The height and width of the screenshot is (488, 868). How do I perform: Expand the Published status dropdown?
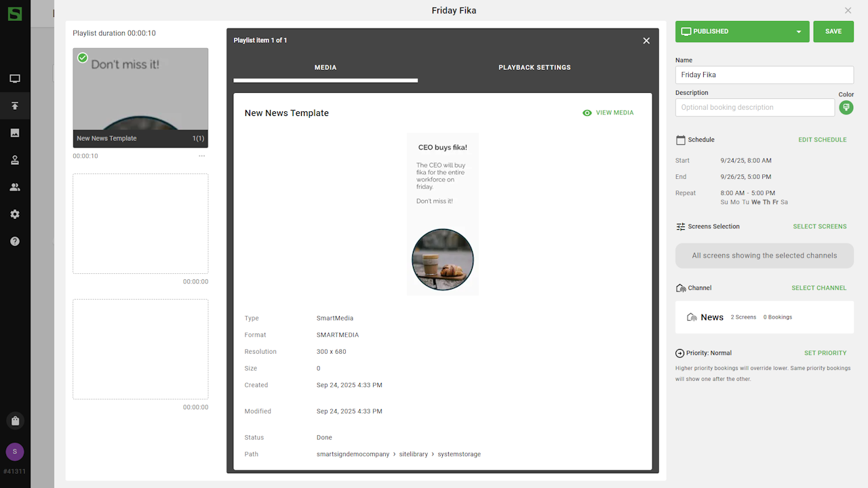click(798, 32)
